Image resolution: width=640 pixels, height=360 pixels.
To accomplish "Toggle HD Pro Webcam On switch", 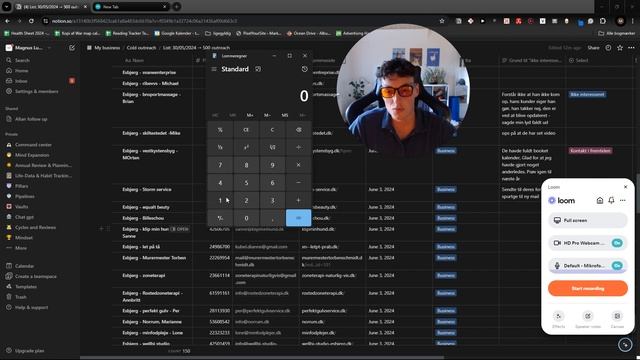I will click(617, 243).
